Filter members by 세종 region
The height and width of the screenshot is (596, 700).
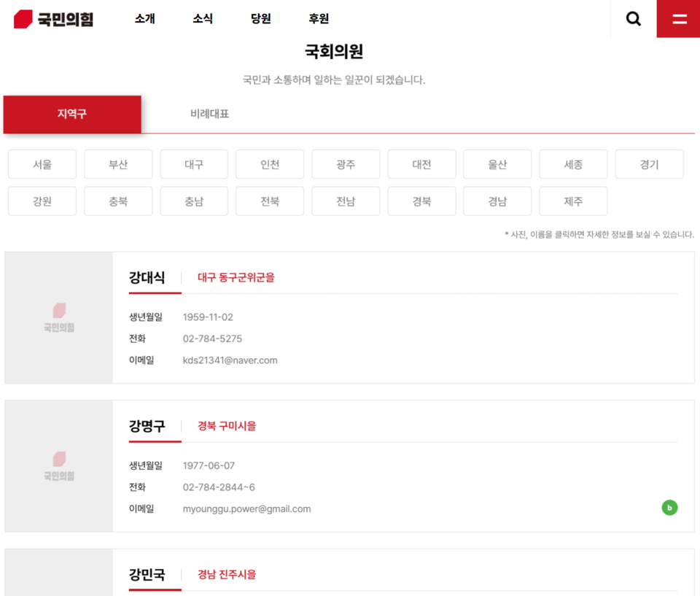pyautogui.click(x=573, y=164)
